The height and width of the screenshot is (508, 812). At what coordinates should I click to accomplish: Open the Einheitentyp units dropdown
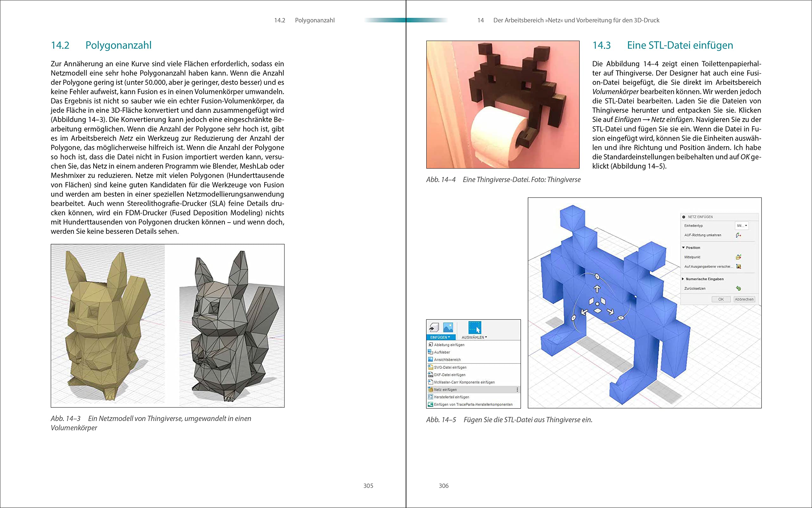pyautogui.click(x=742, y=226)
